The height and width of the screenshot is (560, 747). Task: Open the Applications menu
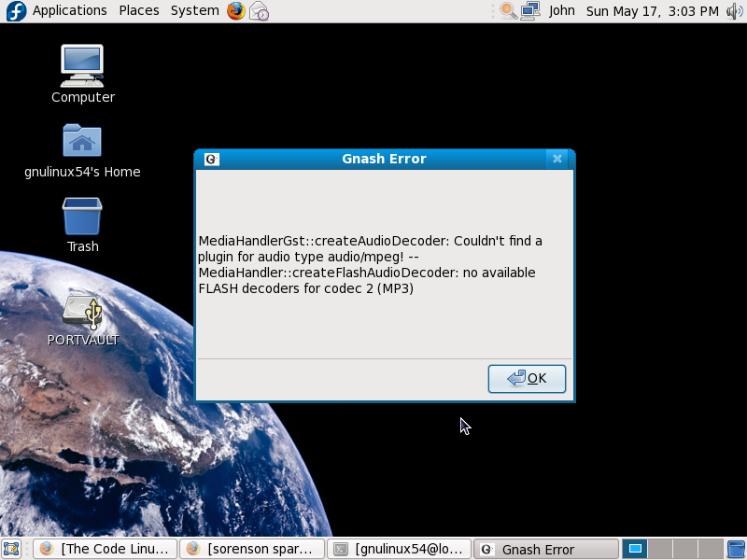[69, 10]
